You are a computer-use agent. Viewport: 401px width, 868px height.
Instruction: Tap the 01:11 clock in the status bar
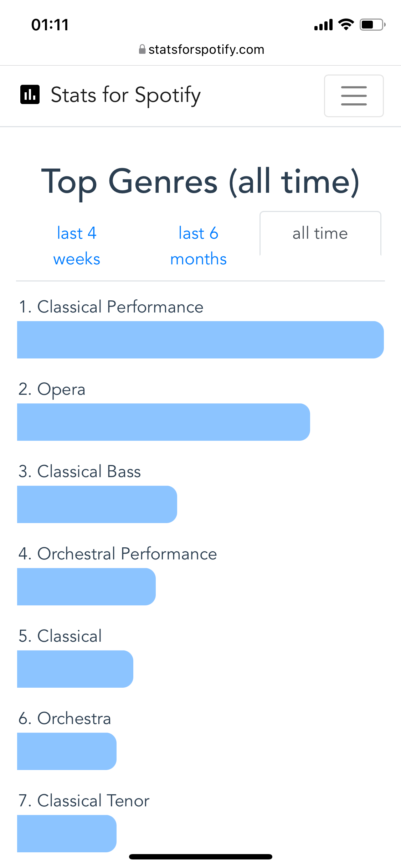click(x=50, y=25)
